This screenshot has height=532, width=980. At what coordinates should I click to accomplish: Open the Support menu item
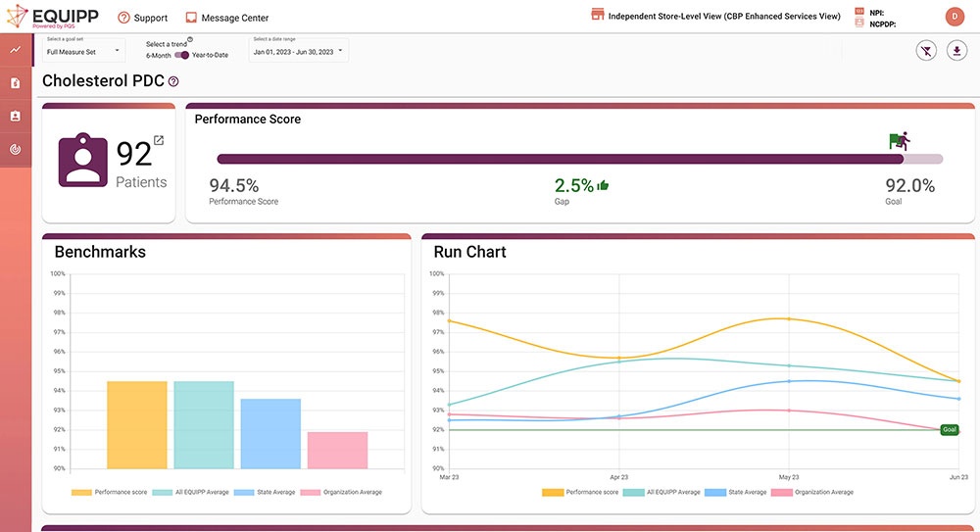(142, 18)
